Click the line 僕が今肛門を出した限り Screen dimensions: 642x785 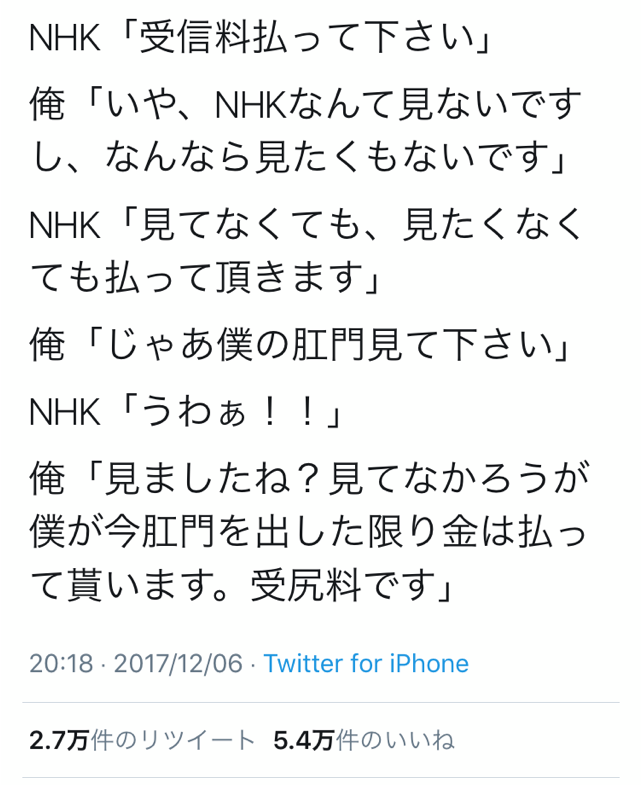pos(308,531)
